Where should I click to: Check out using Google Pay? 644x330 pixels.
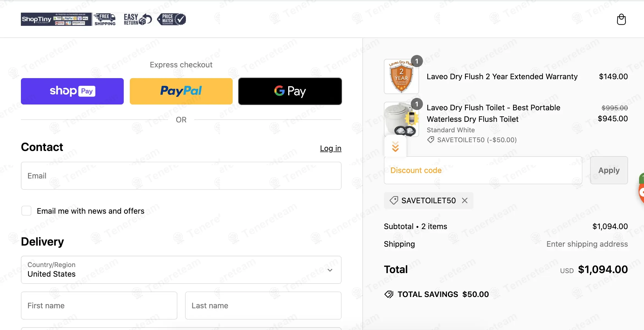(290, 91)
